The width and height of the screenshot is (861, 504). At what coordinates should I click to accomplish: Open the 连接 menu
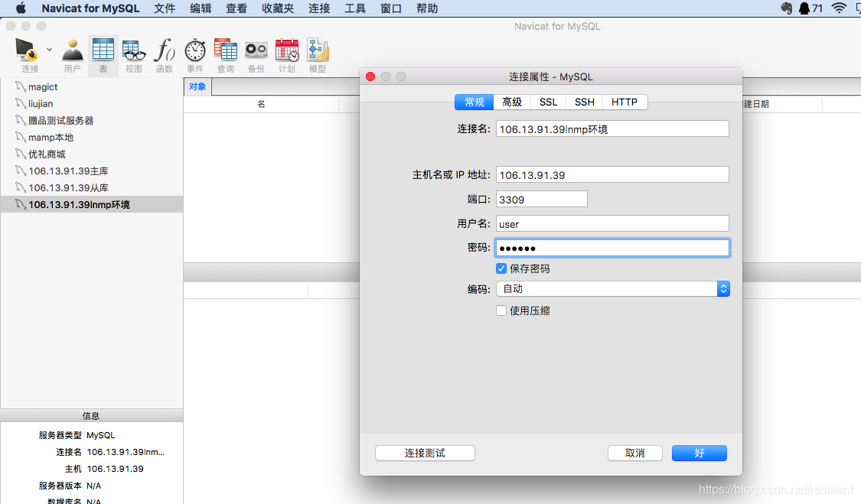[x=319, y=8]
